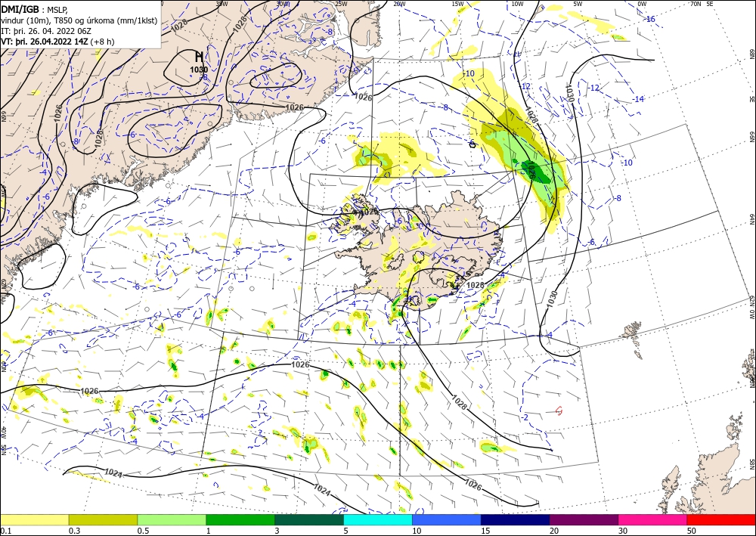756x536 pixels.
Task: Click the 0.1–0.3 mm yellow legend swatch
Action: (34, 519)
